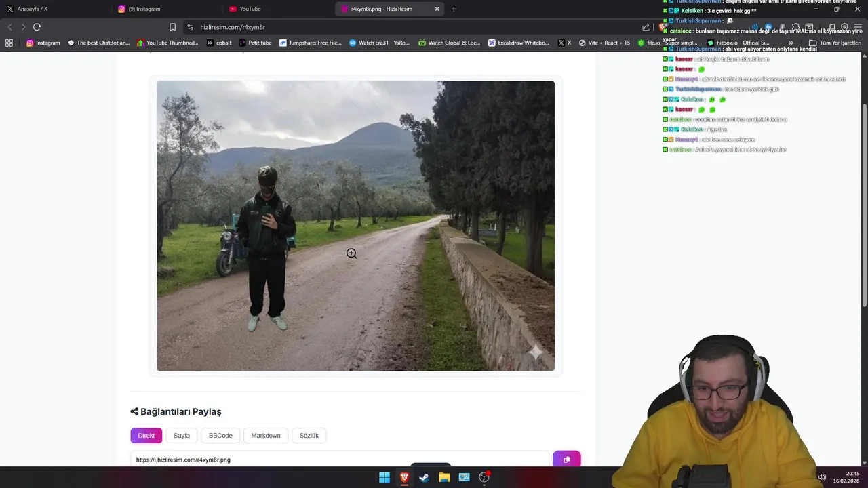
Task: Click the zoom magnifier on the image
Action: (351, 253)
